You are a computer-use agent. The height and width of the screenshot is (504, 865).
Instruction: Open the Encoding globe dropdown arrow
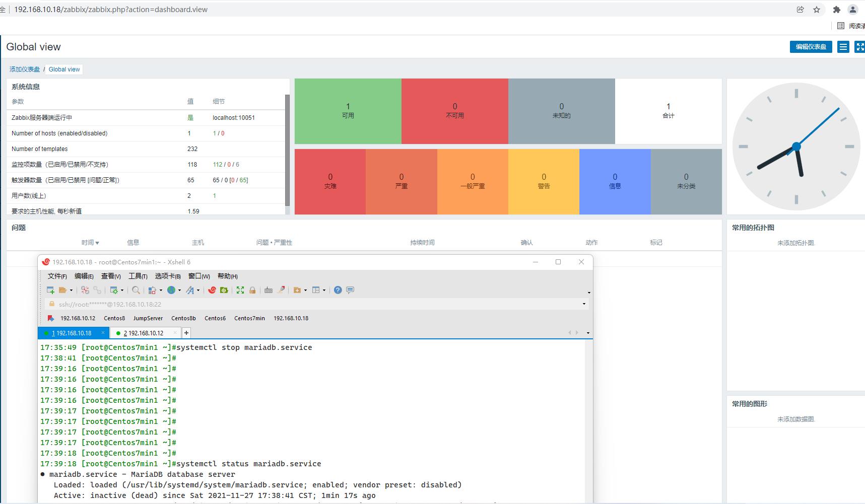(x=179, y=290)
